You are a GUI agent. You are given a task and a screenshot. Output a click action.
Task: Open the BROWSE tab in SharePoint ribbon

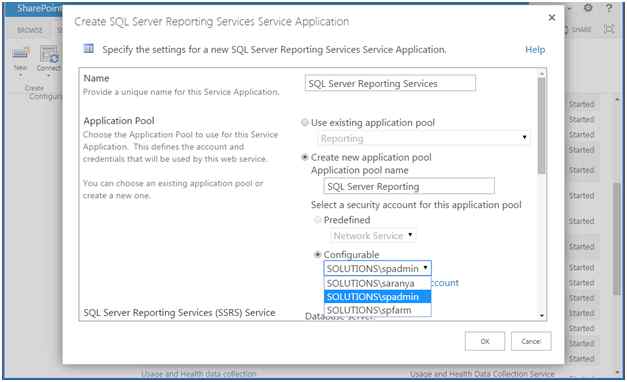29,30
